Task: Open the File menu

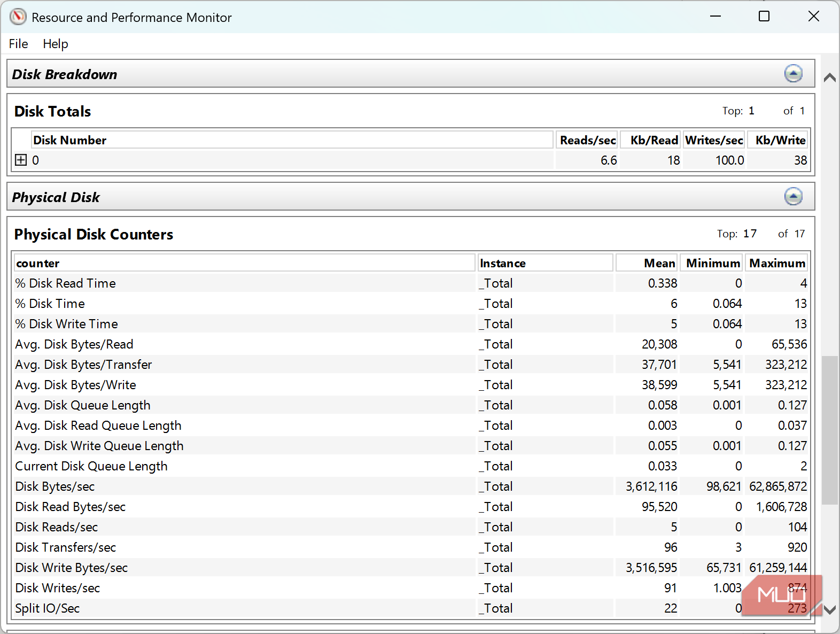Action: click(19, 44)
